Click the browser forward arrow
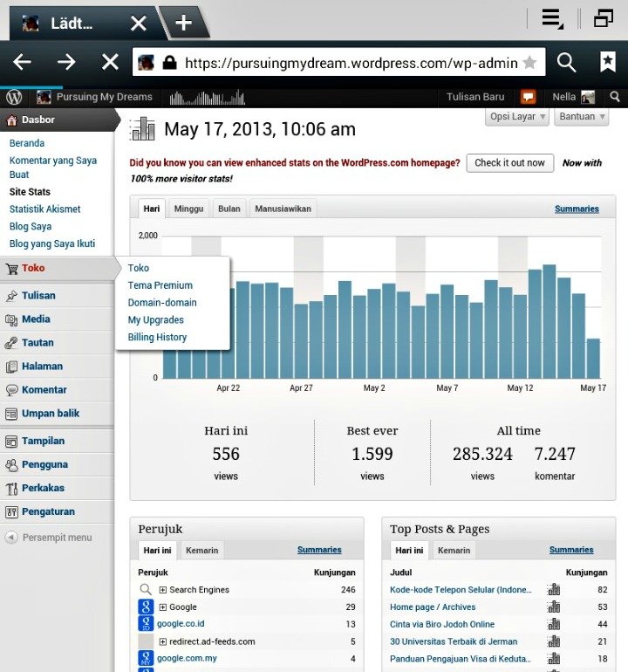Image resolution: width=628 pixels, height=672 pixels. click(x=66, y=63)
